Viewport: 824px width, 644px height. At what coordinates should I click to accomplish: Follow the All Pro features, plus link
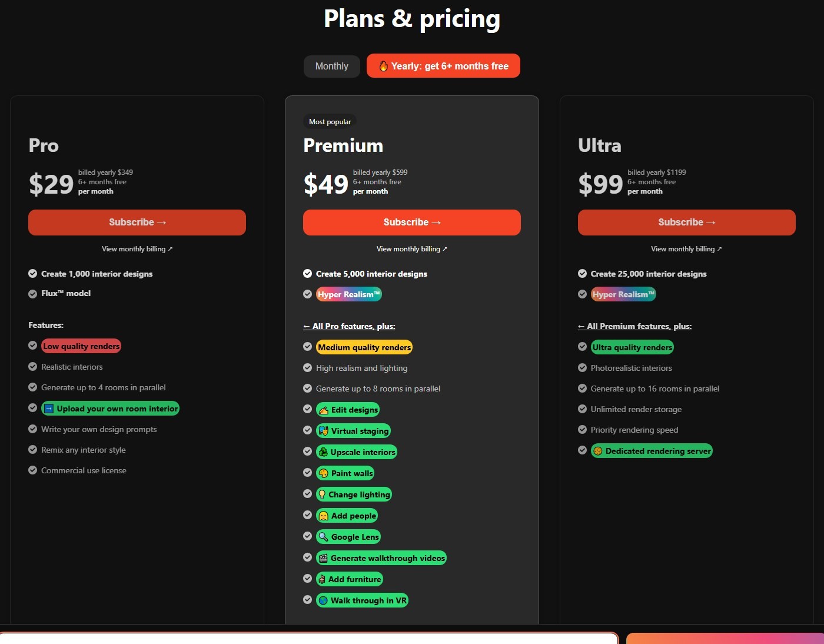point(349,326)
